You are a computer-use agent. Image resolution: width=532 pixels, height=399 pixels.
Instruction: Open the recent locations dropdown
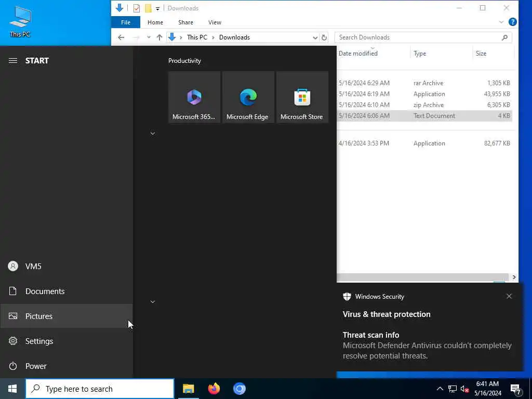click(x=149, y=37)
